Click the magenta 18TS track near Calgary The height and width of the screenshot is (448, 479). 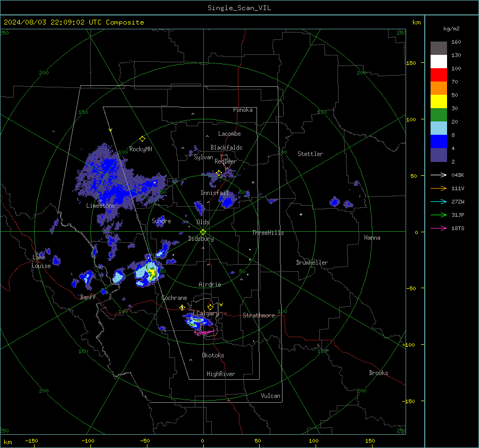click(205, 332)
